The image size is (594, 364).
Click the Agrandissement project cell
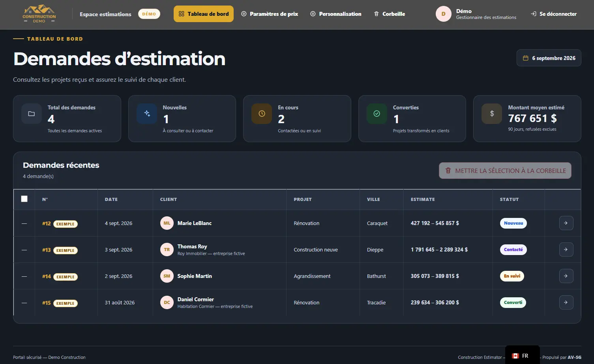pyautogui.click(x=312, y=276)
